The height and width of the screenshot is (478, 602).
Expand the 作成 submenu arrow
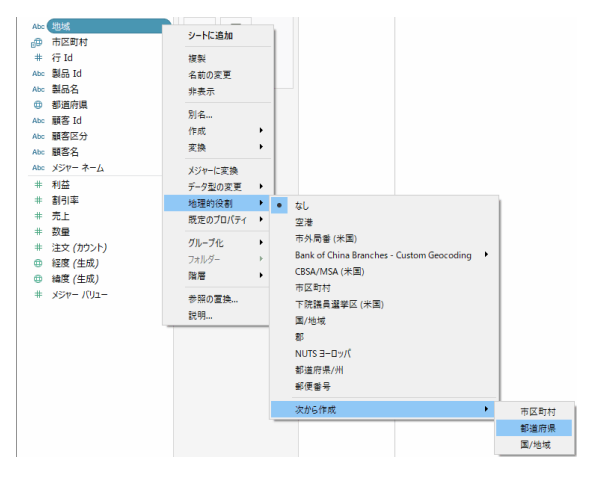pyautogui.click(x=261, y=131)
